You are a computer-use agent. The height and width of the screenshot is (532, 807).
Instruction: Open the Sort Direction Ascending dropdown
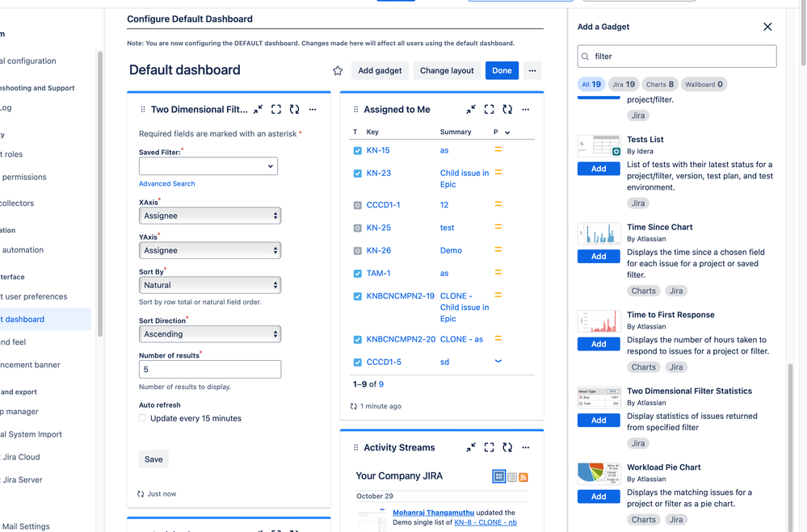pos(210,334)
